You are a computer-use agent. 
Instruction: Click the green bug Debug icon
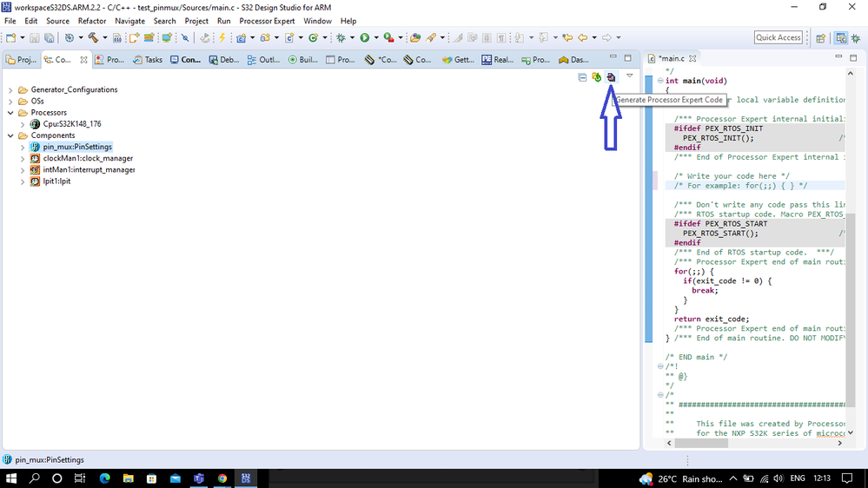click(341, 37)
